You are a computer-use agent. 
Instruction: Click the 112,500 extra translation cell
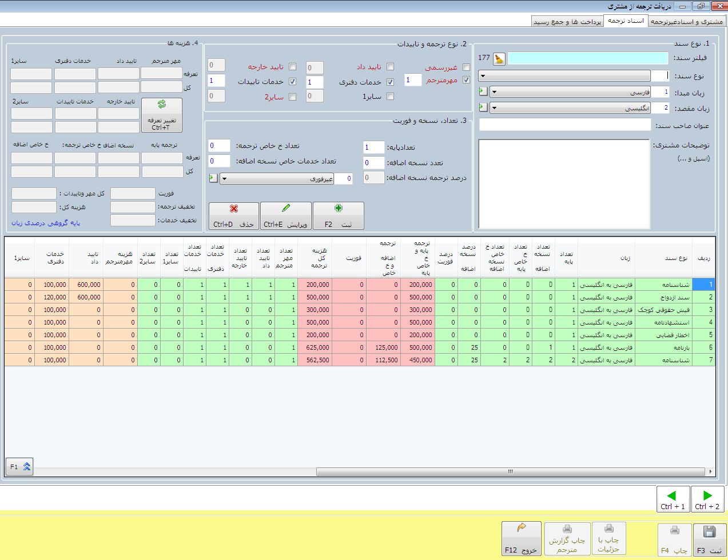click(x=383, y=360)
